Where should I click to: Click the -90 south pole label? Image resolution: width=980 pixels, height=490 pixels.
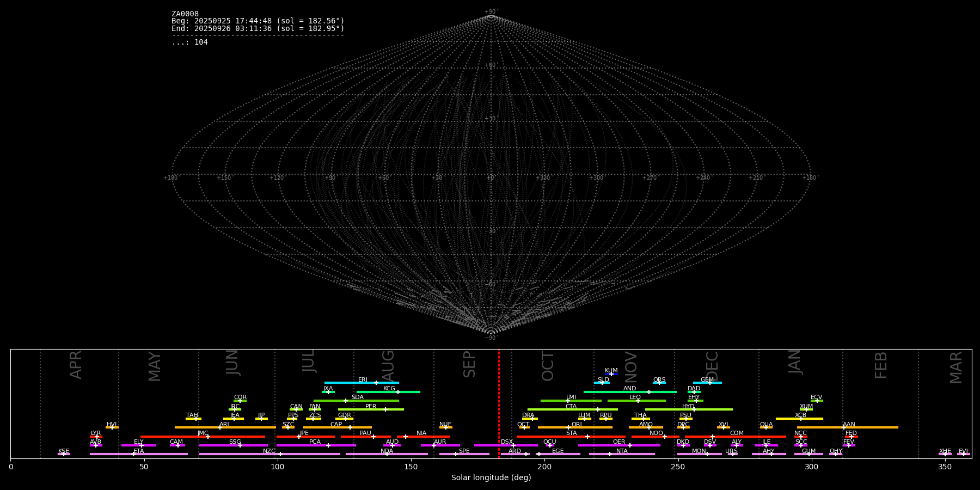click(491, 338)
